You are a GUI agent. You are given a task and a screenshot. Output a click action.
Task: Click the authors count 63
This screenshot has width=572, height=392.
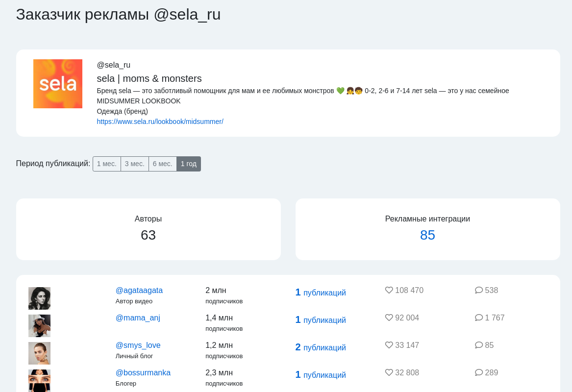[x=148, y=235]
